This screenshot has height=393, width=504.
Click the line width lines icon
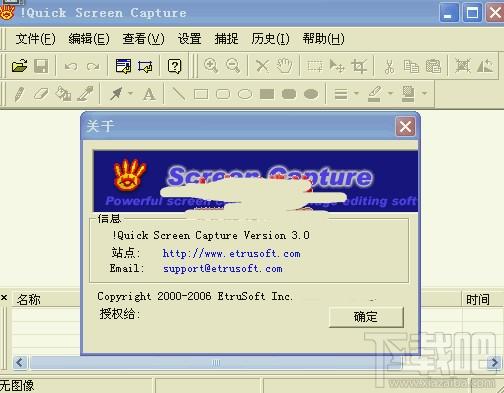341,94
